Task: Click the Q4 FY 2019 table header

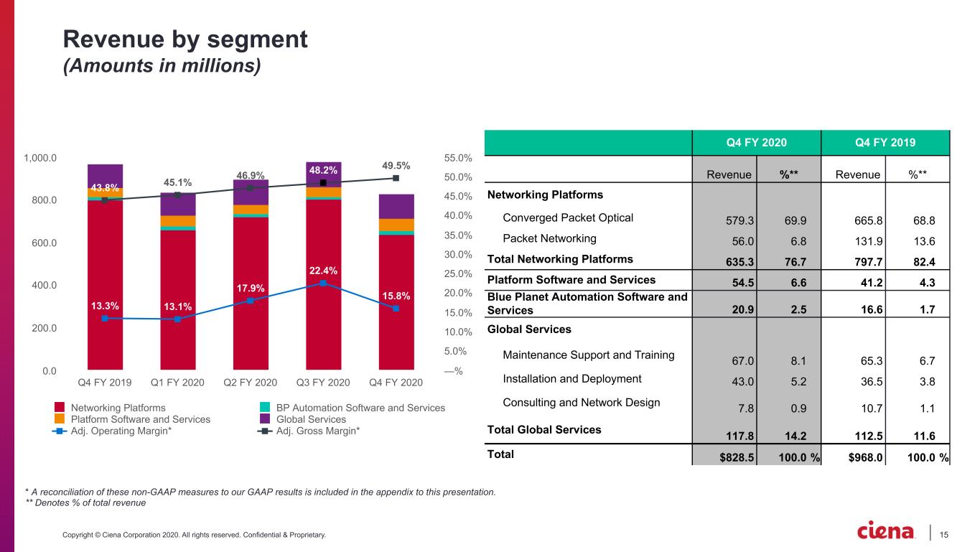Action: click(886, 142)
